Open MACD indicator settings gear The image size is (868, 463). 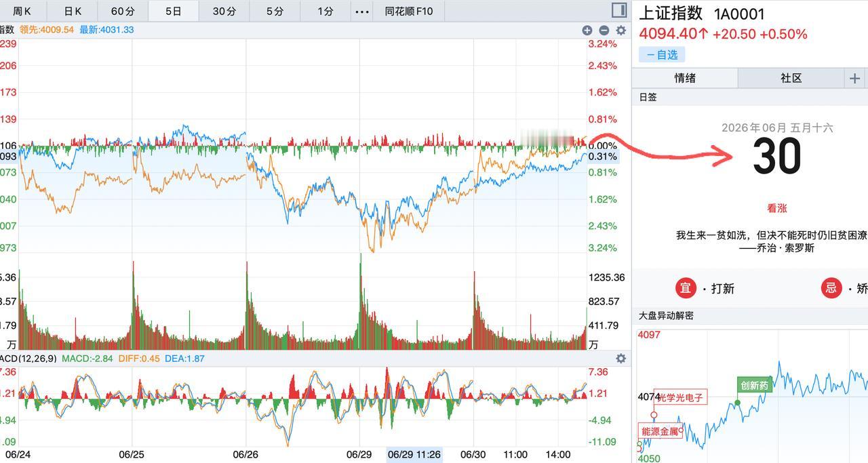pos(620,359)
